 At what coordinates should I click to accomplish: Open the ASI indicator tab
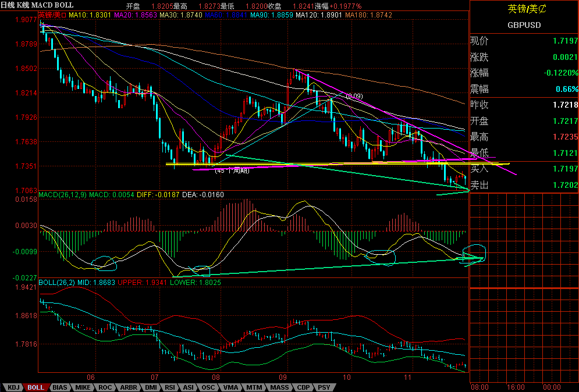click(189, 387)
